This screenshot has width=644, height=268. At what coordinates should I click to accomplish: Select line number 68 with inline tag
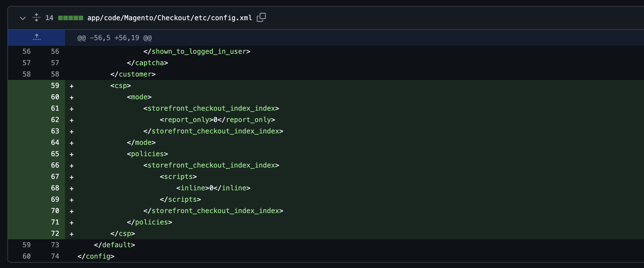(55, 188)
